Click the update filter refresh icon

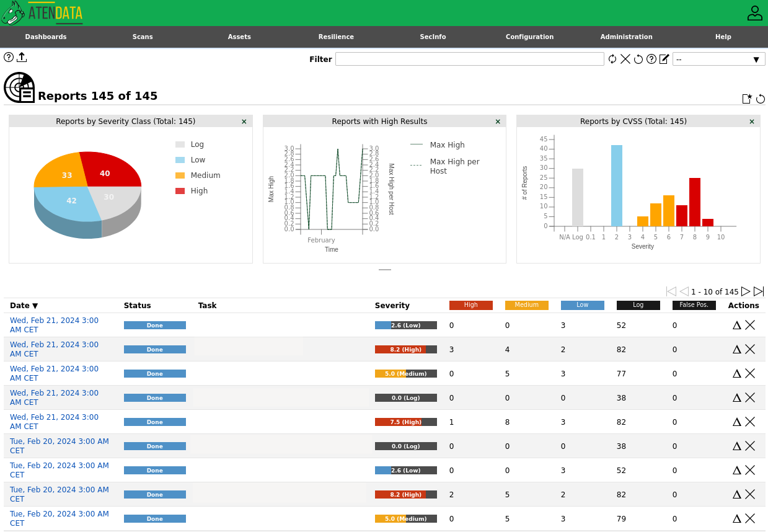tap(612, 59)
